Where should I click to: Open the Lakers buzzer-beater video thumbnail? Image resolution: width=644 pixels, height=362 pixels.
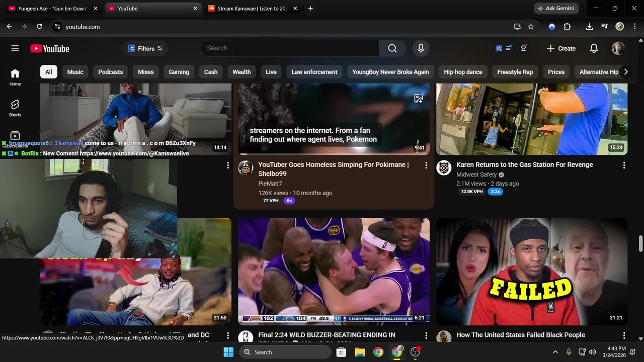tap(334, 271)
